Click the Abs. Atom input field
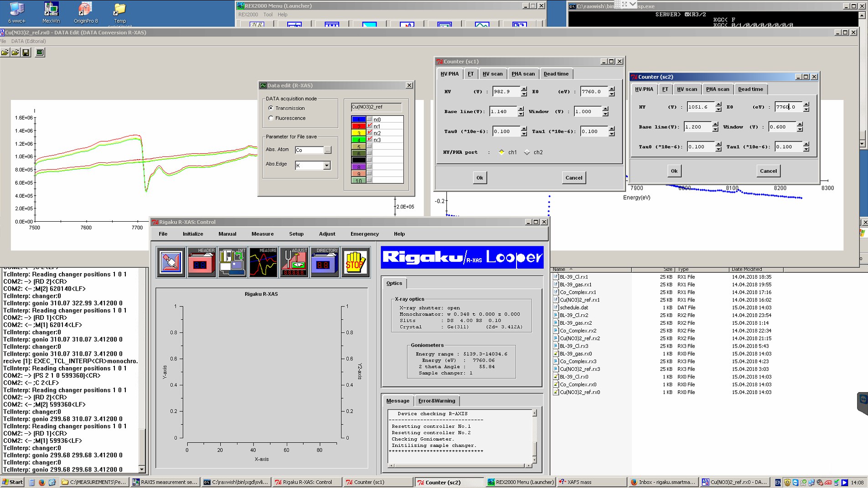This screenshot has width=868, height=488. pos(309,150)
